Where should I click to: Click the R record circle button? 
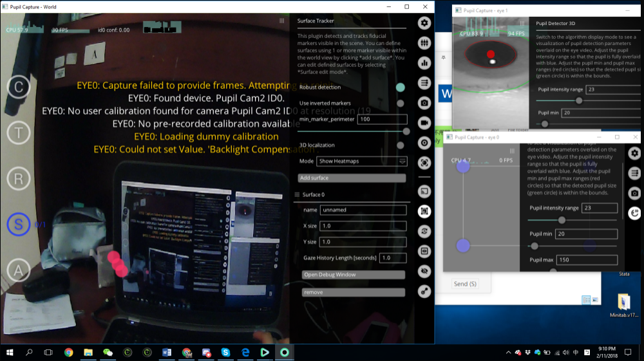pyautogui.click(x=19, y=179)
